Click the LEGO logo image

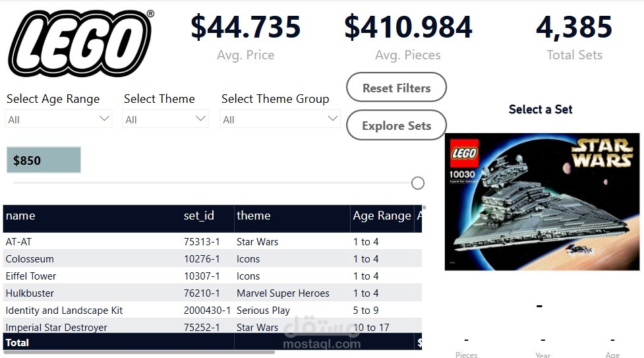pos(80,44)
